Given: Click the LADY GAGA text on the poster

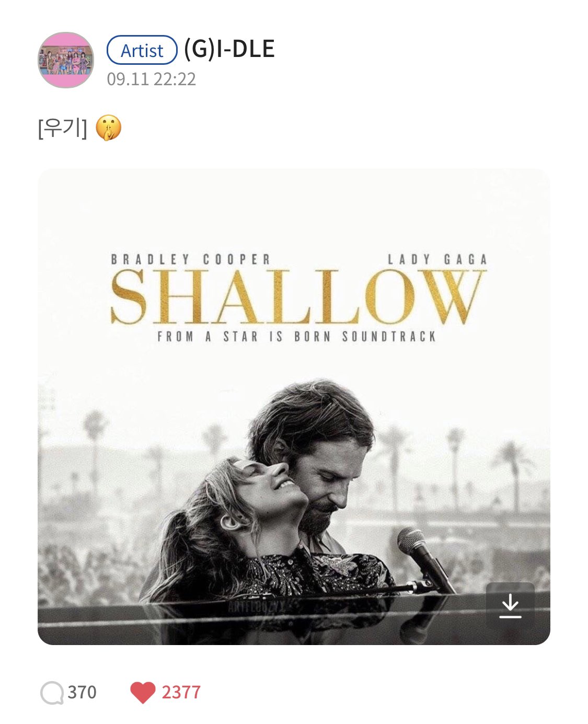Looking at the screenshot, I should pyautogui.click(x=437, y=259).
